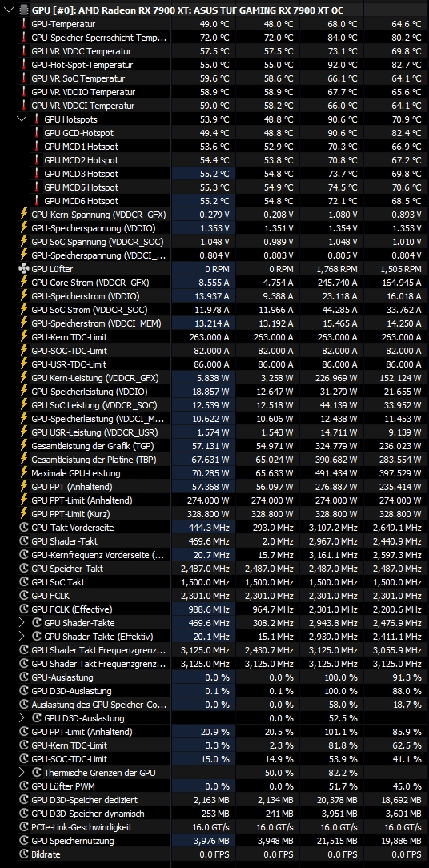Screen dimensions: 429x868
Task: Click clock icon beside PCIe-Link-Geschwindigkeit
Action: coord(24,827)
